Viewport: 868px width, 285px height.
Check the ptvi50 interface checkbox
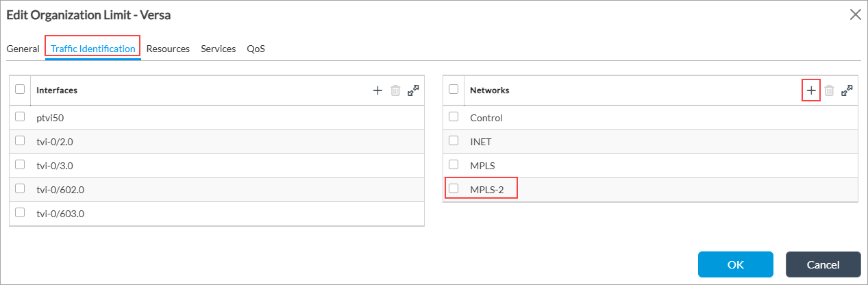point(20,117)
